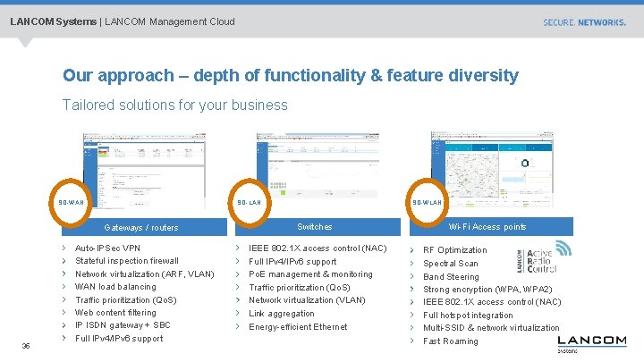The width and height of the screenshot is (644, 362).
Task: Open the gateways/routers dashboard screenshot
Action: [x=144, y=171]
